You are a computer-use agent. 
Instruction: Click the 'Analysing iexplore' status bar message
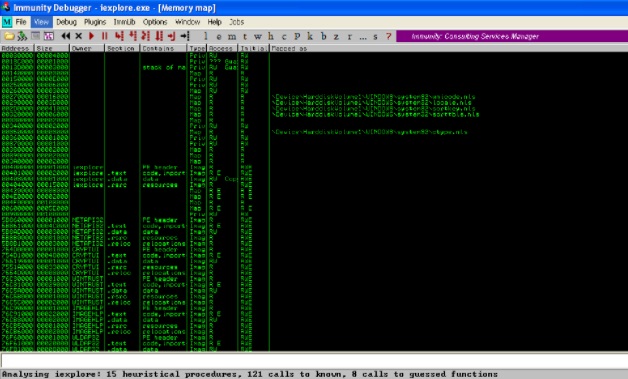[x=250, y=374]
